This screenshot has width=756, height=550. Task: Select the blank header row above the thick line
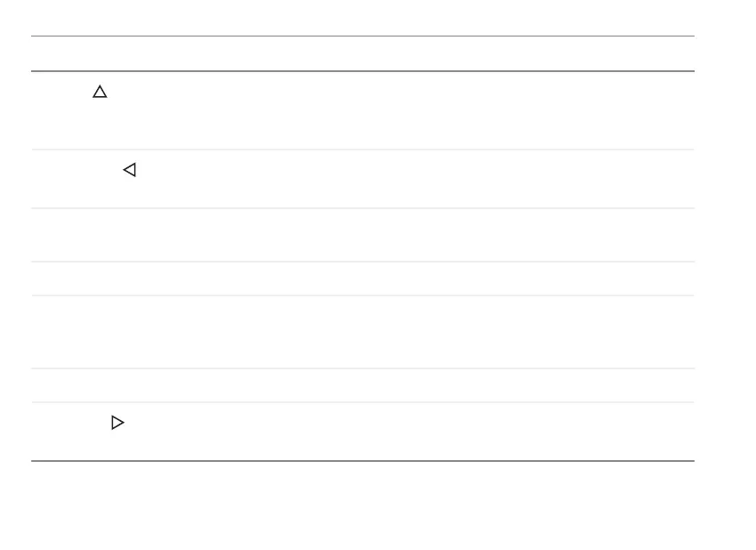point(363,53)
